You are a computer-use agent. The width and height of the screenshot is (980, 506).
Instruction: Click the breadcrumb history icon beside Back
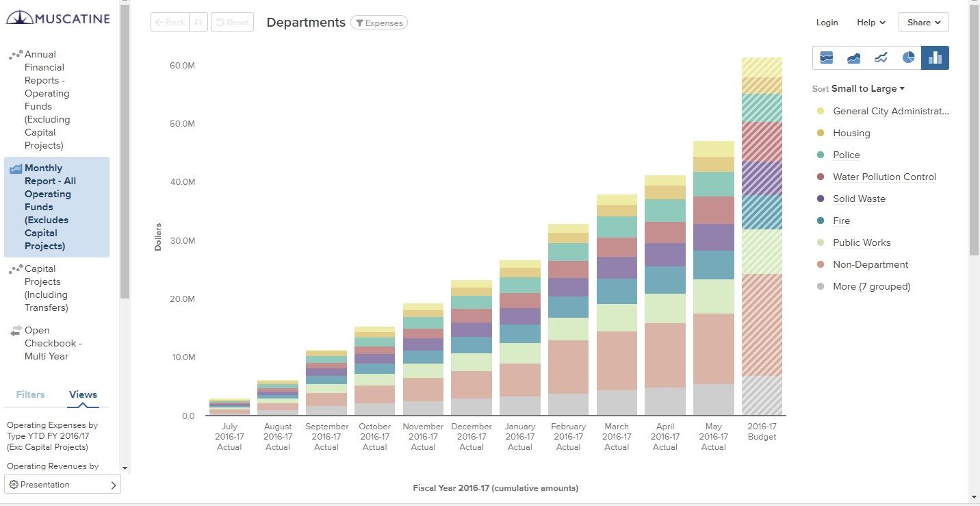pos(199,23)
